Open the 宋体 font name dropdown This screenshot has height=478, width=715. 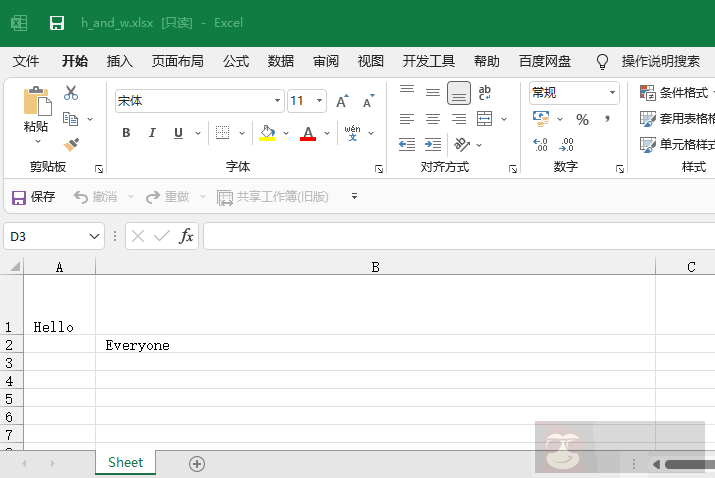pos(277,101)
